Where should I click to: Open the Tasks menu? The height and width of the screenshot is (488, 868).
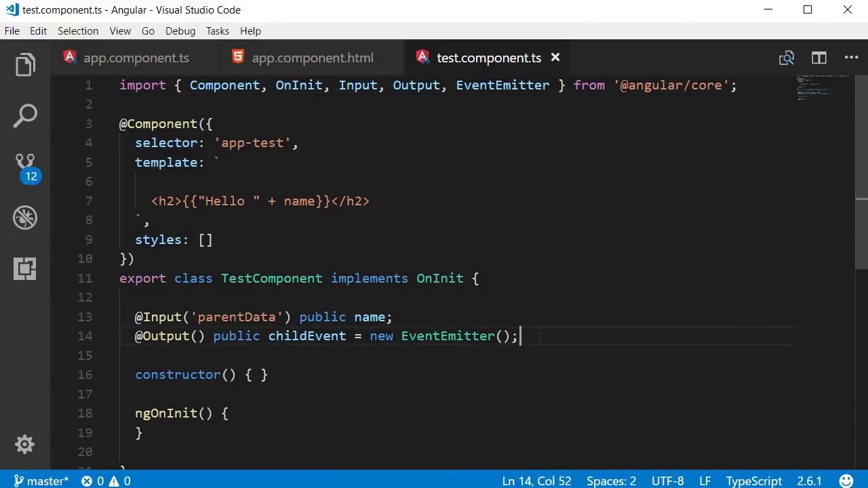(218, 30)
